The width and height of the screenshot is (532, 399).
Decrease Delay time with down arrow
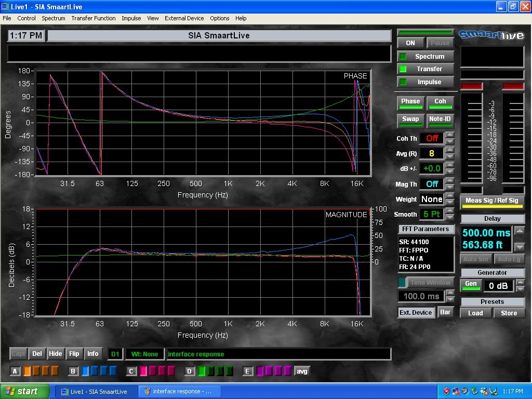pyautogui.click(x=520, y=247)
